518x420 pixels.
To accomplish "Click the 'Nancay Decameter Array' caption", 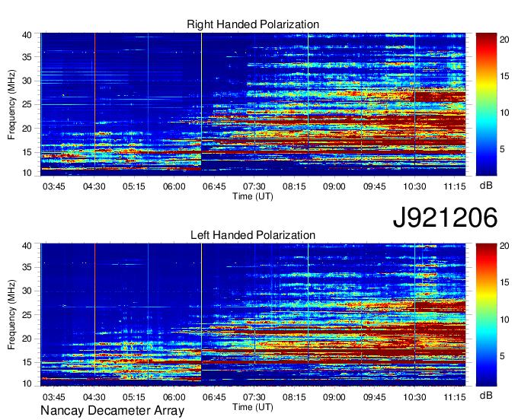I will (112, 411).
